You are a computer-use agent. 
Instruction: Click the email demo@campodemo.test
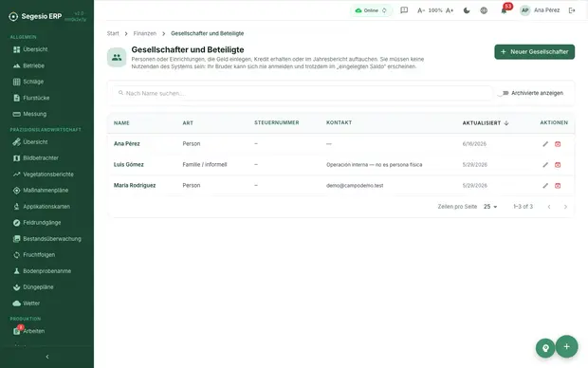coord(355,186)
